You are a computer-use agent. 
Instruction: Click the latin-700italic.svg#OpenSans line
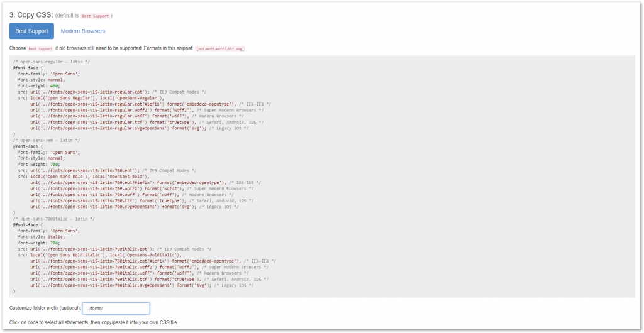(x=142, y=285)
